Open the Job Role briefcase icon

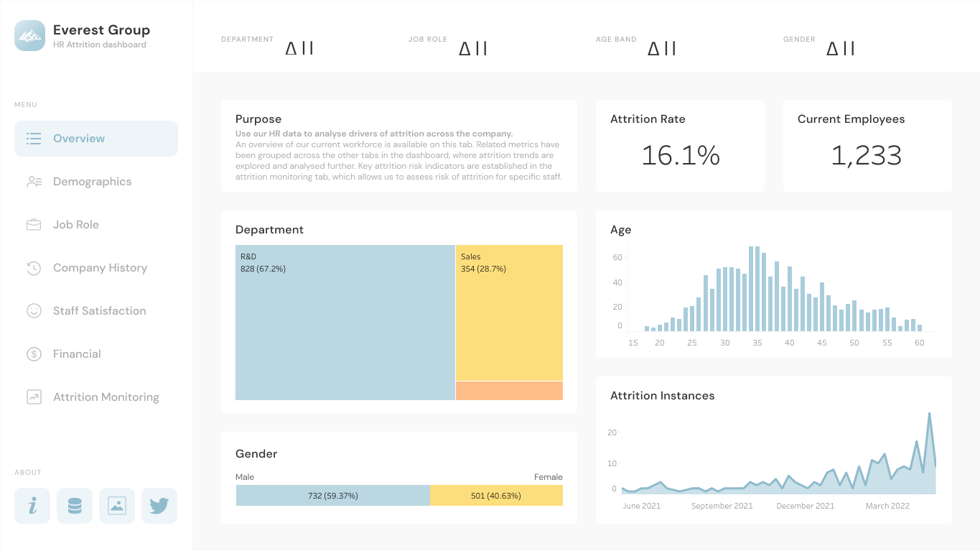(x=33, y=224)
